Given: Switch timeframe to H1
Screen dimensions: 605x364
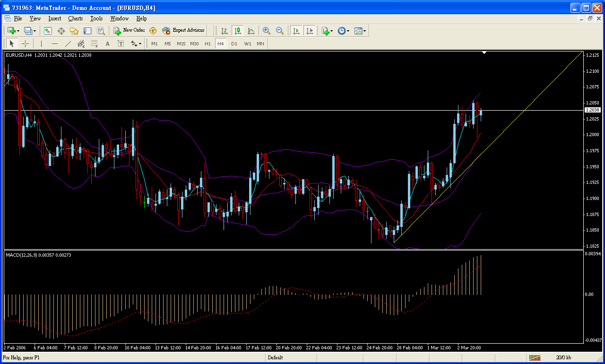Looking at the screenshot, I should 207,43.
